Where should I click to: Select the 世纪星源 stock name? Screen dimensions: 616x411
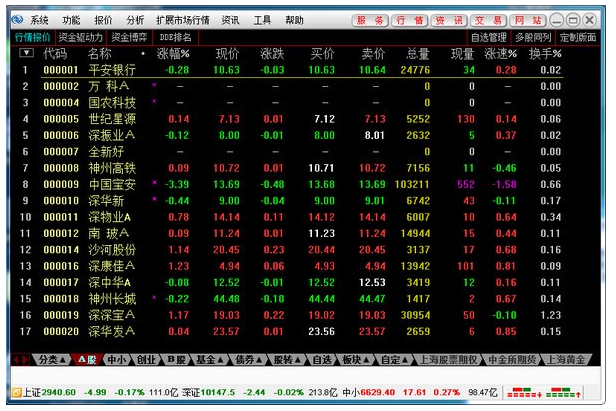point(112,119)
